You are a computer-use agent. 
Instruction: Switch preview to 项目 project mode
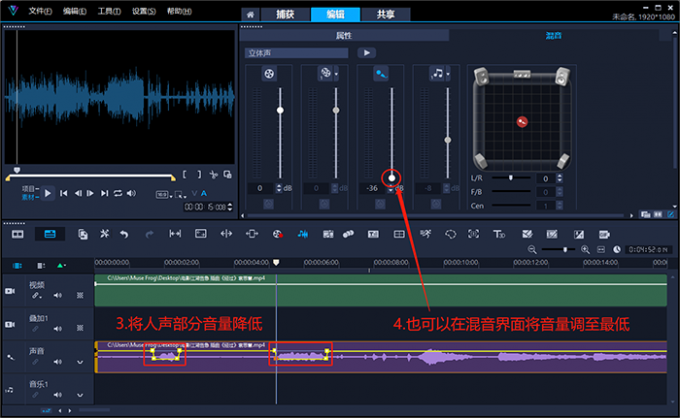30,189
